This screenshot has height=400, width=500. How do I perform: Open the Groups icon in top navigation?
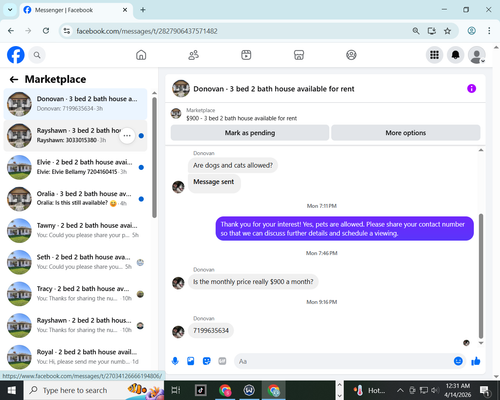(x=351, y=55)
